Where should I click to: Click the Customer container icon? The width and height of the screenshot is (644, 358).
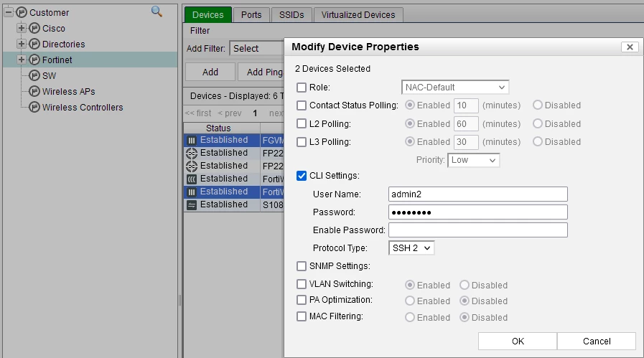point(22,13)
